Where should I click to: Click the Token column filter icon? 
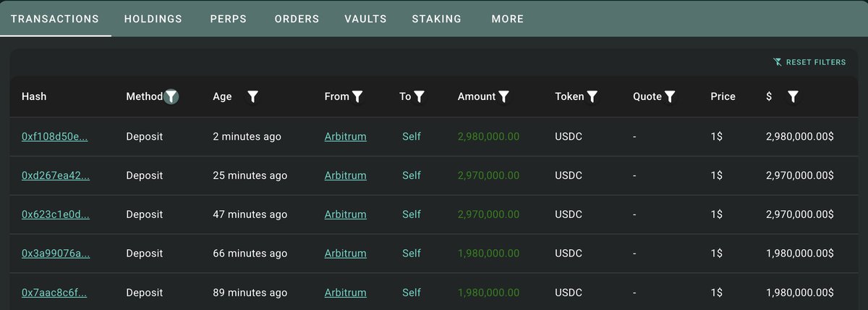click(592, 96)
